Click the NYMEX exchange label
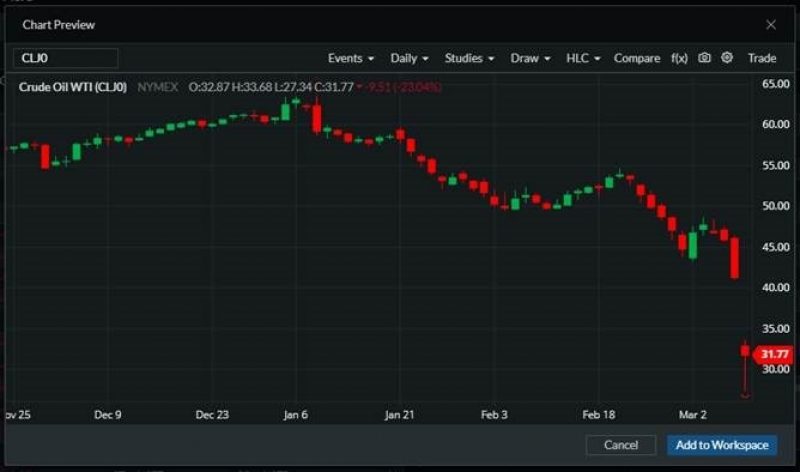 pyautogui.click(x=158, y=87)
